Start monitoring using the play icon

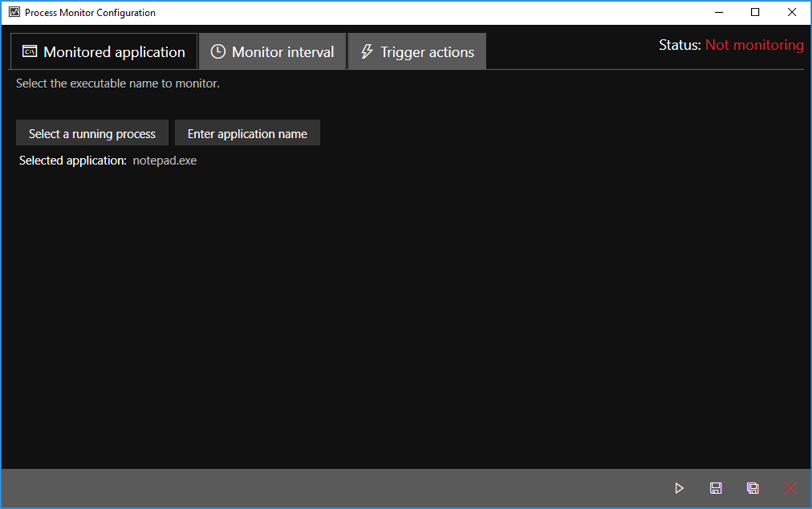(678, 488)
